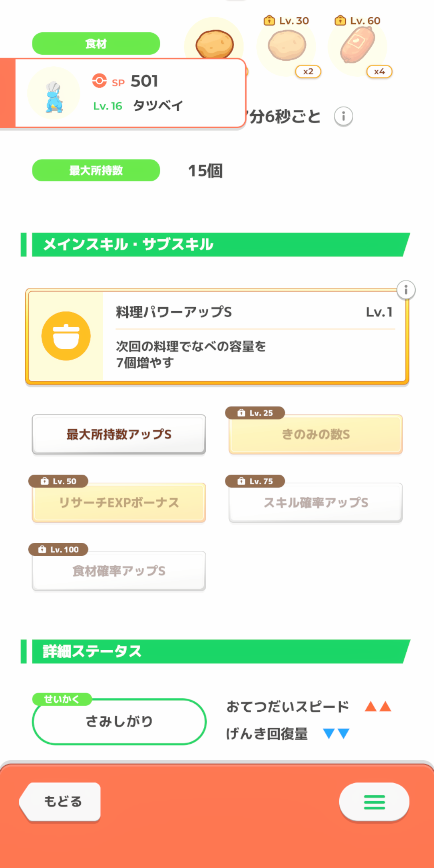This screenshot has height=868, width=434.
Task: Tap the orange cooking pot skill icon
Action: pyautogui.click(x=66, y=336)
